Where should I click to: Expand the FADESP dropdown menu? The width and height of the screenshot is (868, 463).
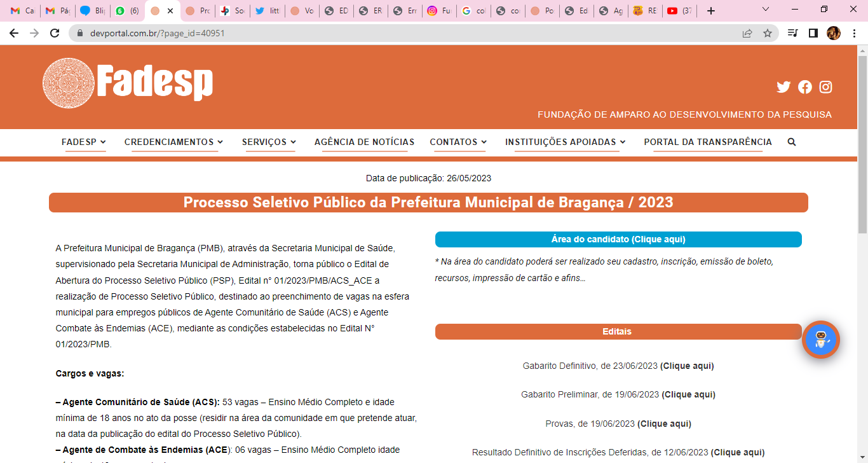tap(84, 142)
